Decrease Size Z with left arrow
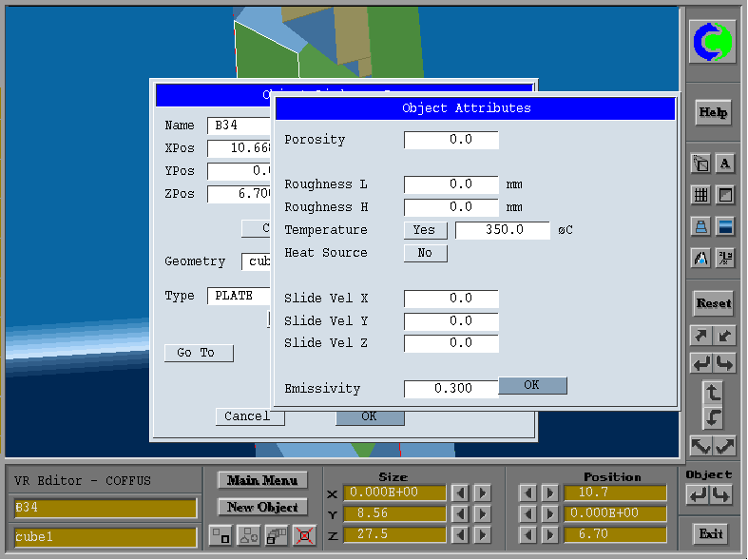Viewport: 748px width, 560px height. point(460,535)
